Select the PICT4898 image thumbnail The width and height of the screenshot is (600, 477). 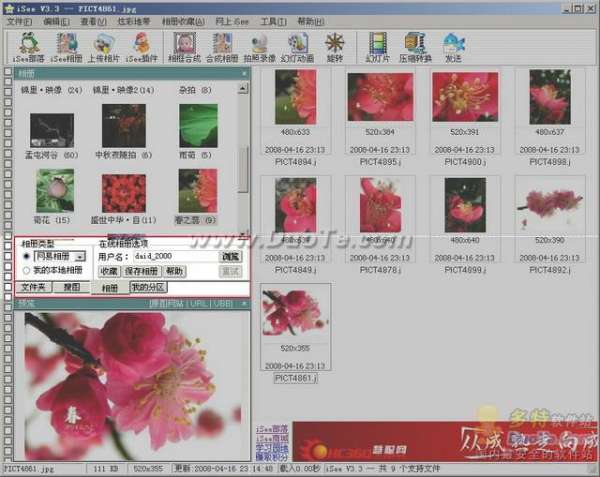[550, 97]
